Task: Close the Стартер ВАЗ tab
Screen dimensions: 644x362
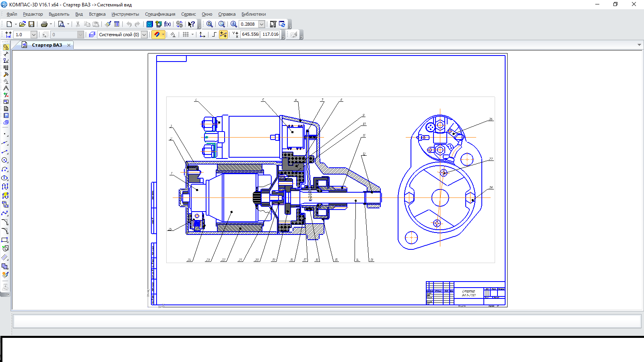Action: tap(69, 45)
